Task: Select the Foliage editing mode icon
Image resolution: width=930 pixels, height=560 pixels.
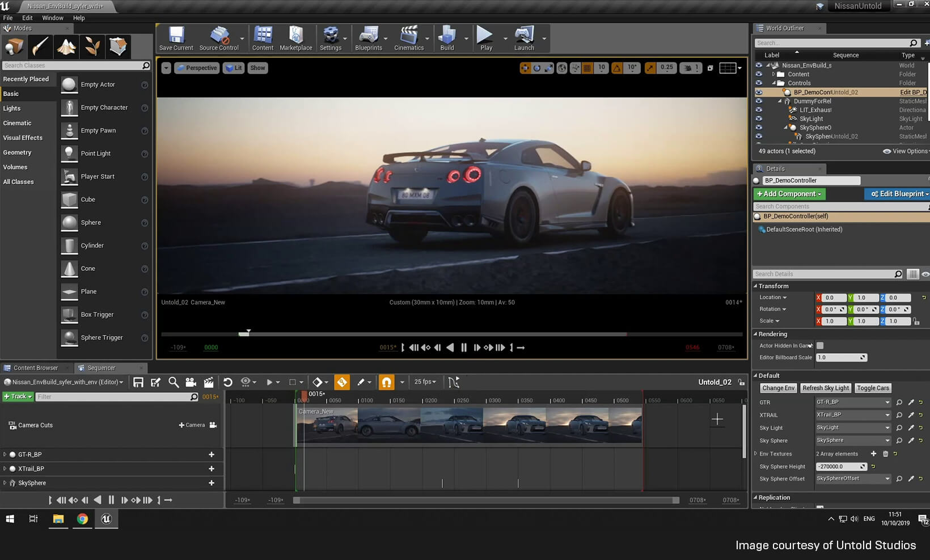Action: coord(92,46)
